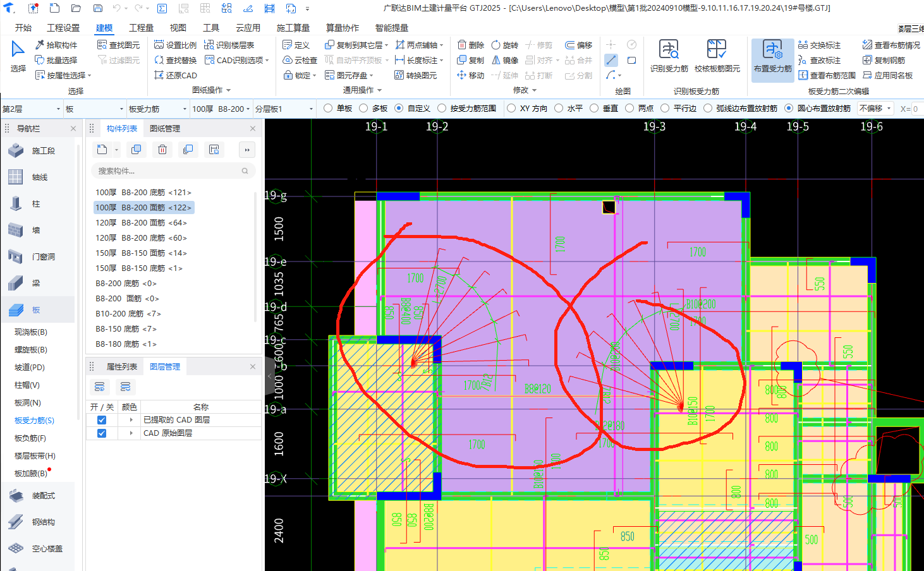Click 复制钢筋 copy rebar tool
The image size is (924, 571).
coord(884,60)
